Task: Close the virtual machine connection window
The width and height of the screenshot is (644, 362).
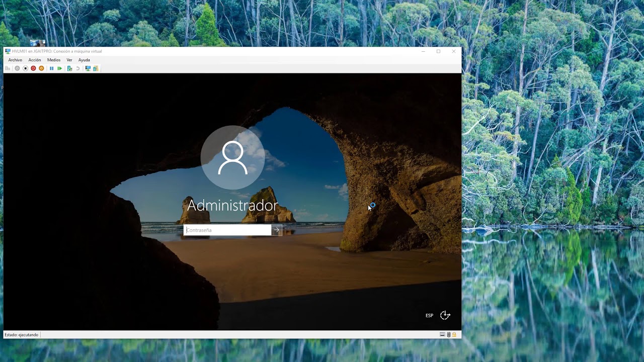Action: click(x=454, y=51)
